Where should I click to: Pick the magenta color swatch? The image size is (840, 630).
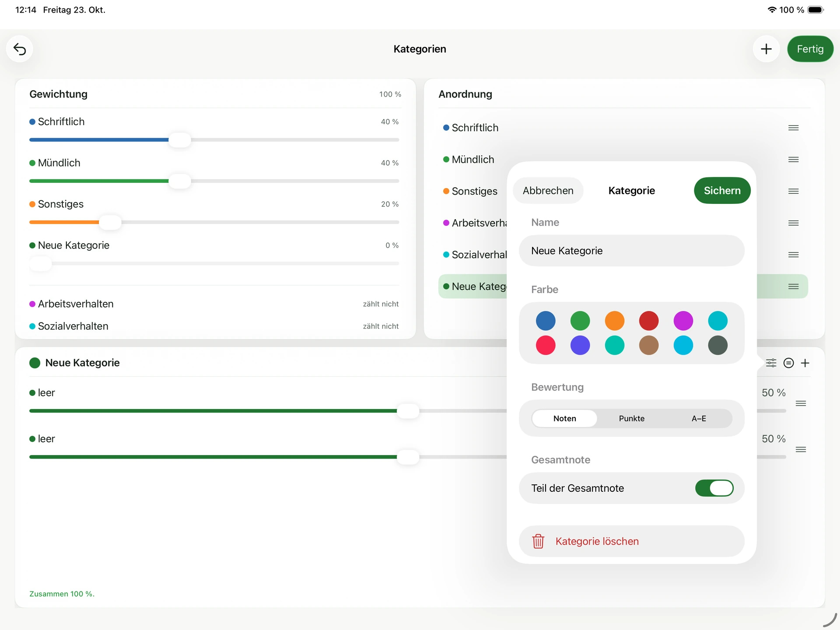pos(683,321)
